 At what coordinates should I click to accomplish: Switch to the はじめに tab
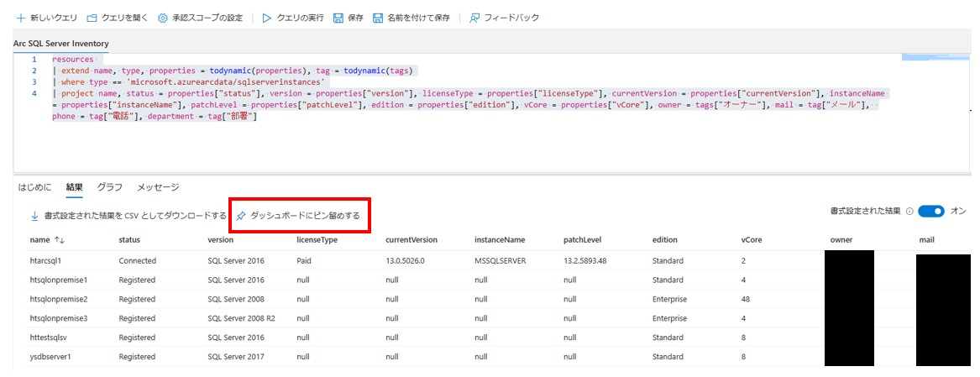(x=35, y=187)
